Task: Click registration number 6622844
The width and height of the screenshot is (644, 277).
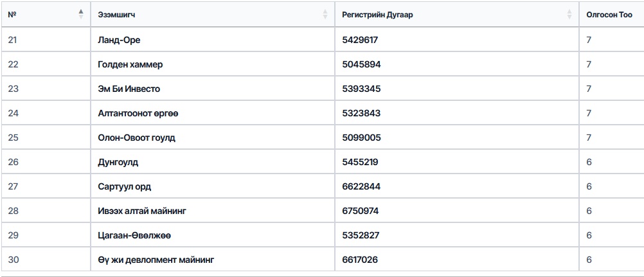Action: point(361,186)
